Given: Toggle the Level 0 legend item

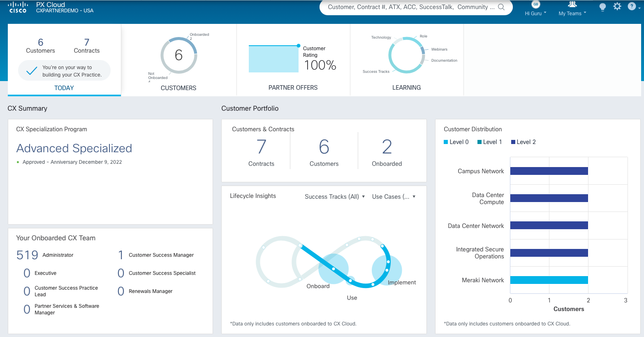Looking at the screenshot, I should [456, 142].
